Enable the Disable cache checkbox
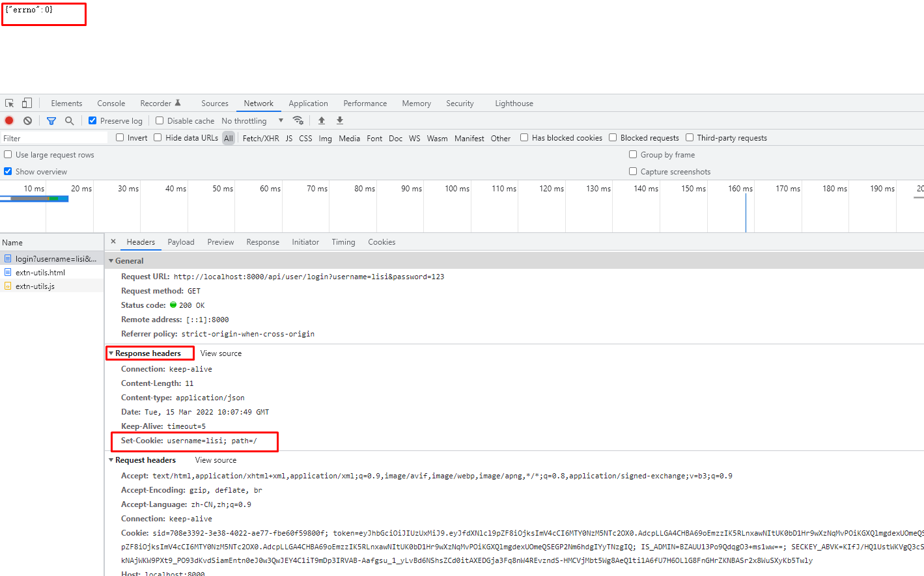 point(160,120)
